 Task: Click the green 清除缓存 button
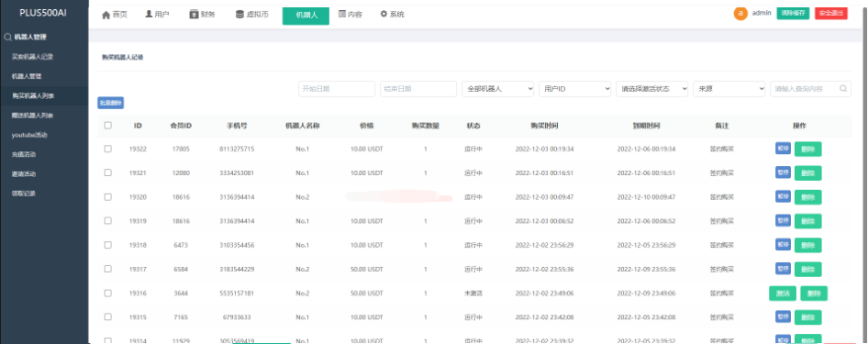[x=793, y=13]
